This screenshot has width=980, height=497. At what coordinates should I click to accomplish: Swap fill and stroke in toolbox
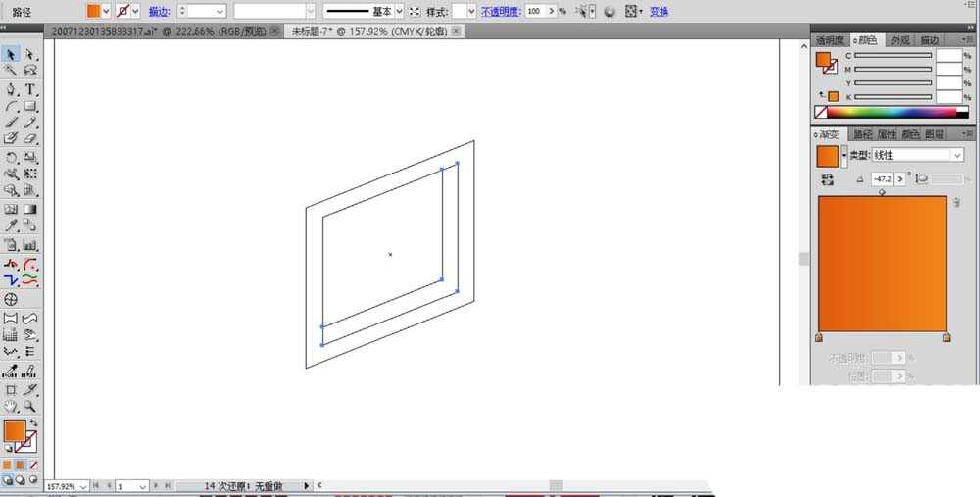[33, 422]
